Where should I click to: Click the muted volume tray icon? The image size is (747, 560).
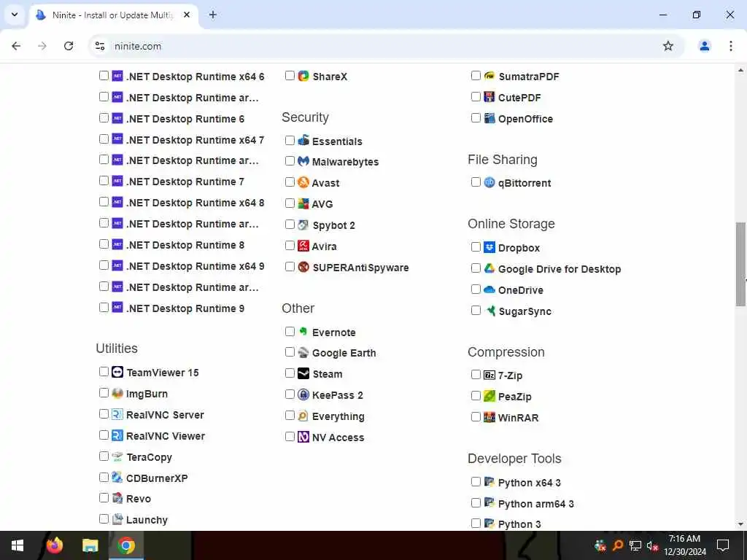click(x=652, y=545)
